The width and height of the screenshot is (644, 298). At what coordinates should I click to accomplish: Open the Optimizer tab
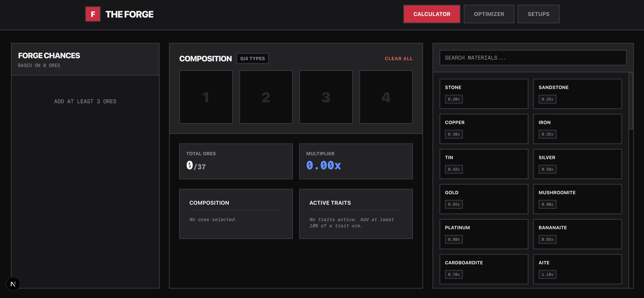489,14
